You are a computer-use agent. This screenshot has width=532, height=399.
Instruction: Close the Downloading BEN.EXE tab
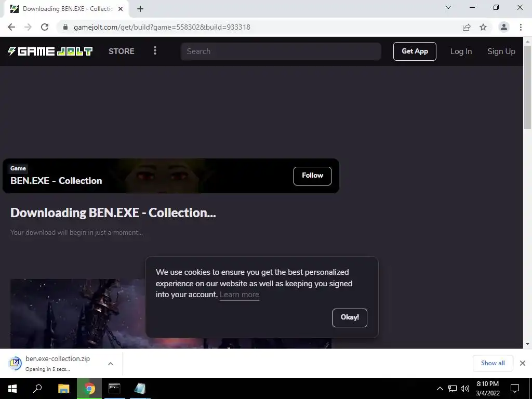121,9
